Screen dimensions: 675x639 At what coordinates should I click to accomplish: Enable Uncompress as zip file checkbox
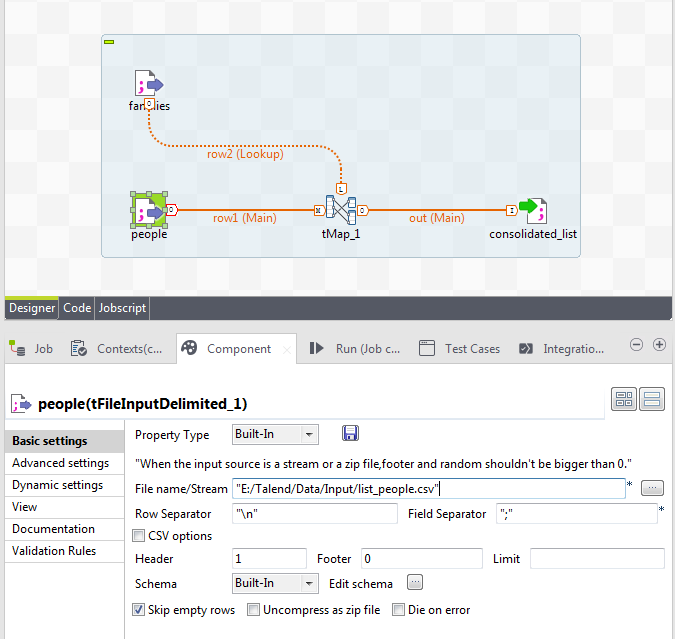click(253, 610)
